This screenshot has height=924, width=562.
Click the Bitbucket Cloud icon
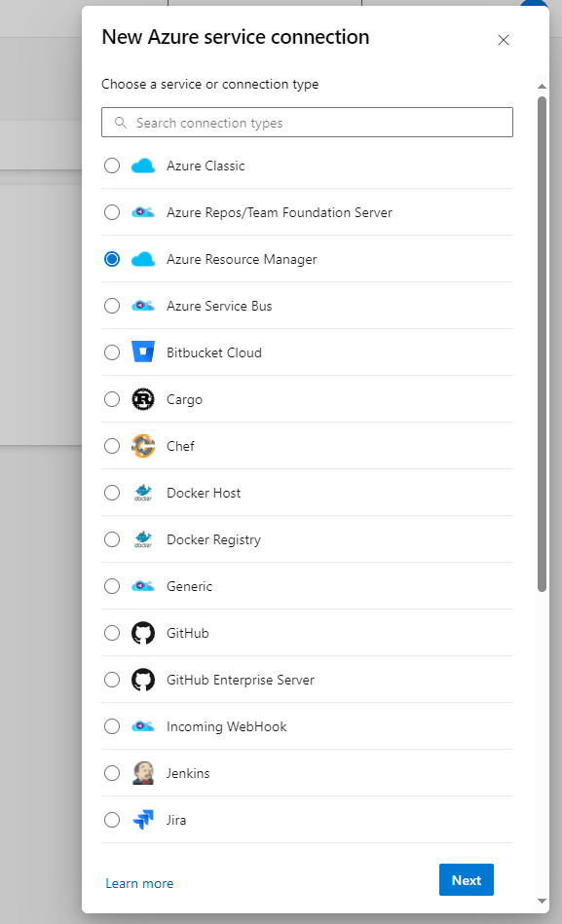(x=143, y=352)
